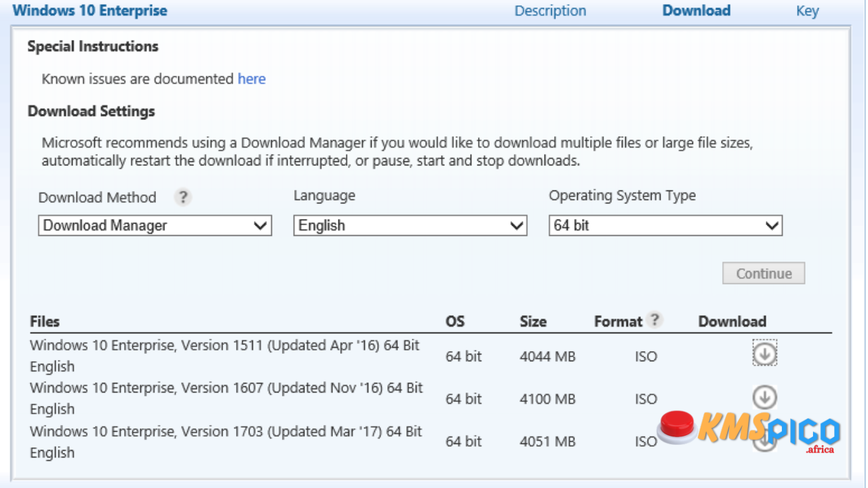
Task: Click download icon for Version 1607 ISO
Action: click(765, 397)
